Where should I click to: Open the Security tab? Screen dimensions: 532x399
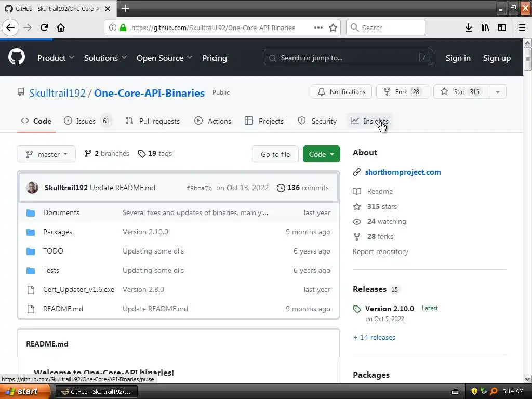pos(317,121)
